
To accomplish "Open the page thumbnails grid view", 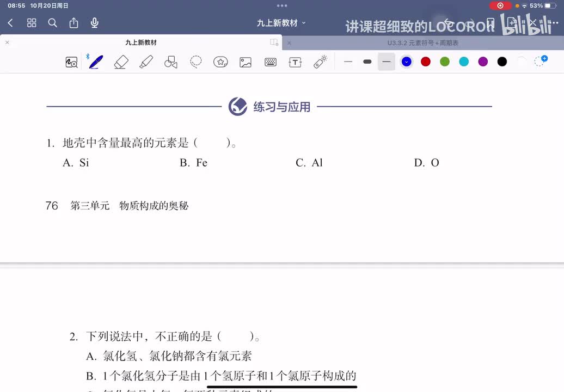I will 32,23.
